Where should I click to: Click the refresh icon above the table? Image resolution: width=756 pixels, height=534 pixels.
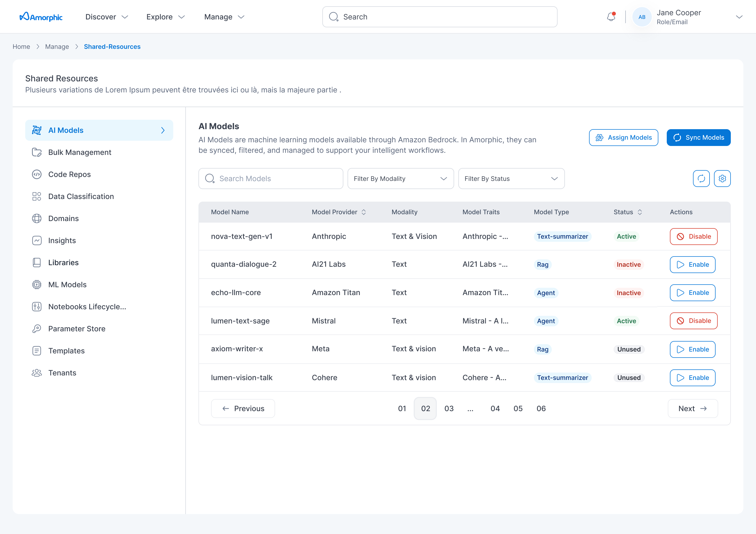pyautogui.click(x=701, y=179)
